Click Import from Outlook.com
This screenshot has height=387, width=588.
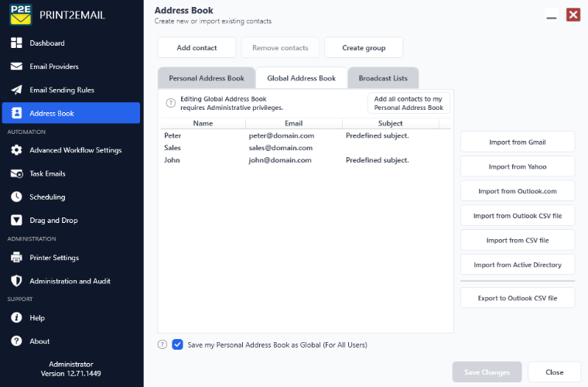518,191
